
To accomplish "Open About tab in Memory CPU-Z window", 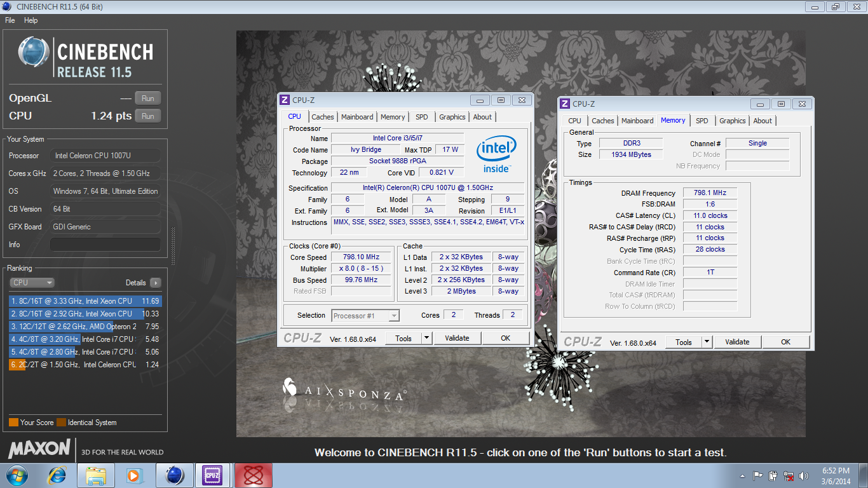I will [763, 121].
